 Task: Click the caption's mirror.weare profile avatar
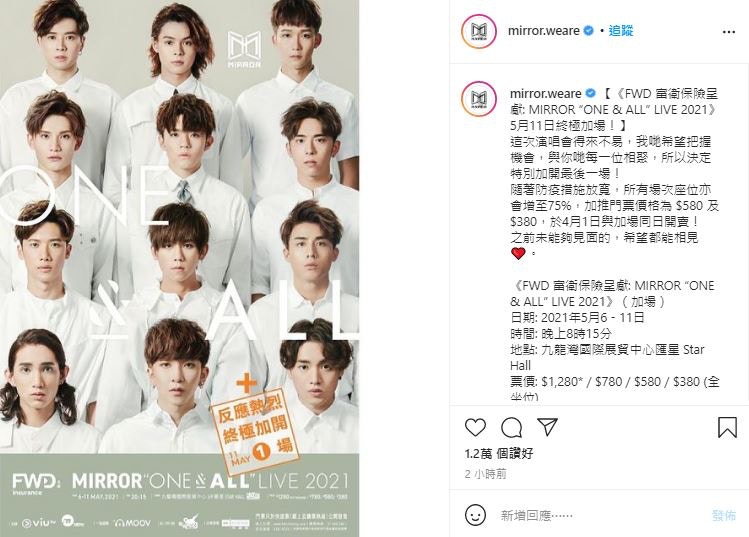(x=479, y=99)
